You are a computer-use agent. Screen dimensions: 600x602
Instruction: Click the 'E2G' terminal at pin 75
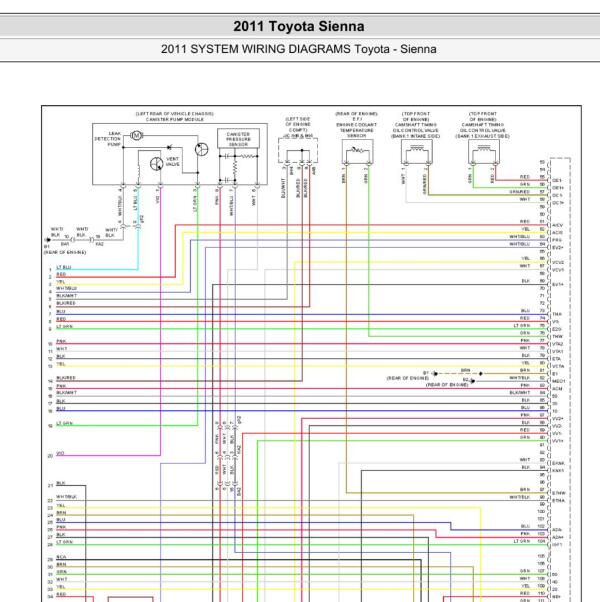(x=557, y=329)
